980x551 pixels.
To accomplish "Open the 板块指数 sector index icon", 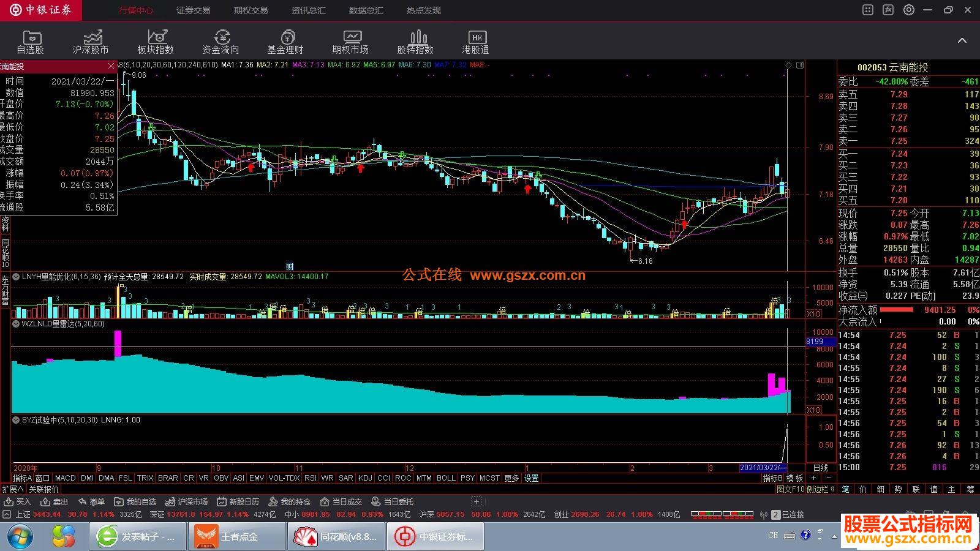I will click(x=156, y=42).
